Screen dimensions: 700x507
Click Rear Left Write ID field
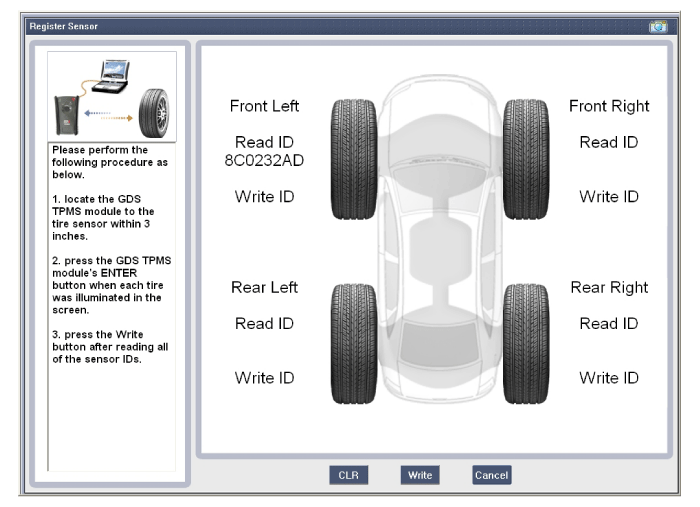(265, 377)
